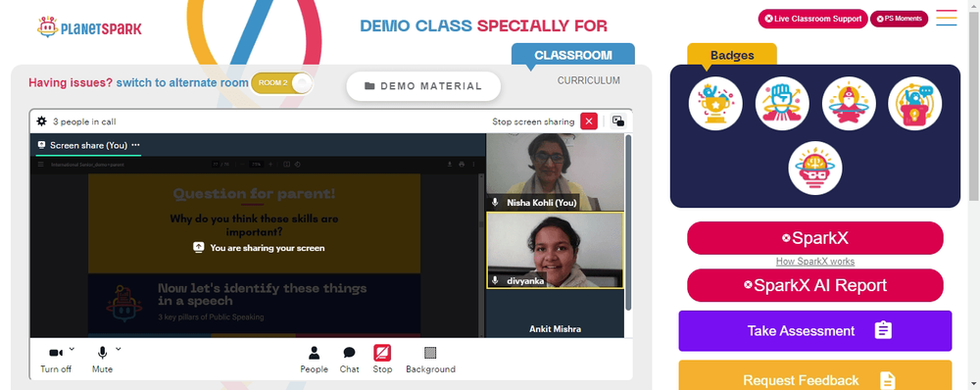This screenshot has width=980, height=390.
Task: Select Ankit Mishra's participant tile
Action: (555, 315)
